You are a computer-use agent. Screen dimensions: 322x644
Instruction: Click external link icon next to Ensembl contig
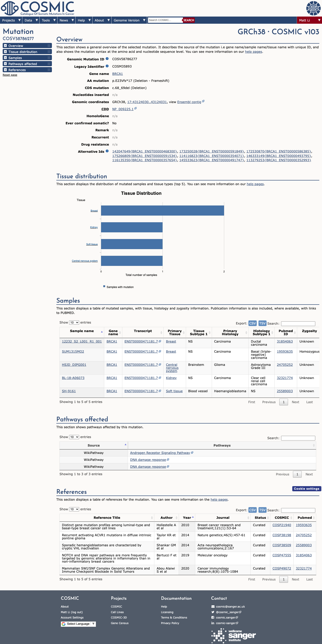click(x=203, y=101)
